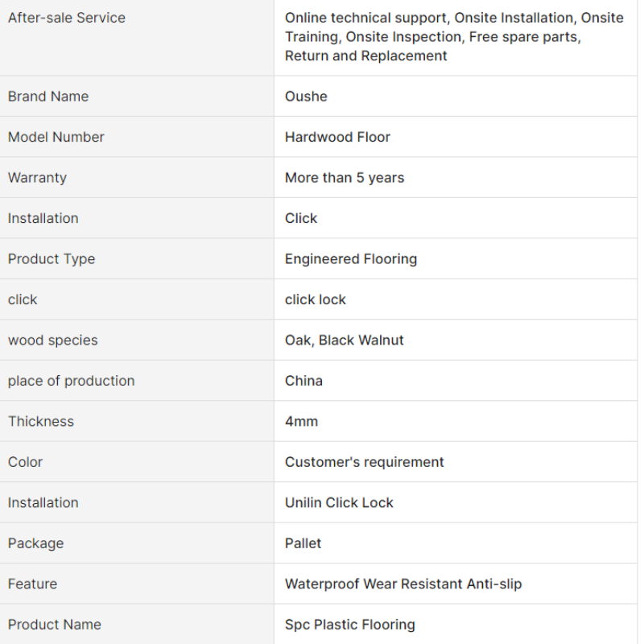644x644 pixels.
Task: Click the Brand Name label
Action: [x=48, y=97]
